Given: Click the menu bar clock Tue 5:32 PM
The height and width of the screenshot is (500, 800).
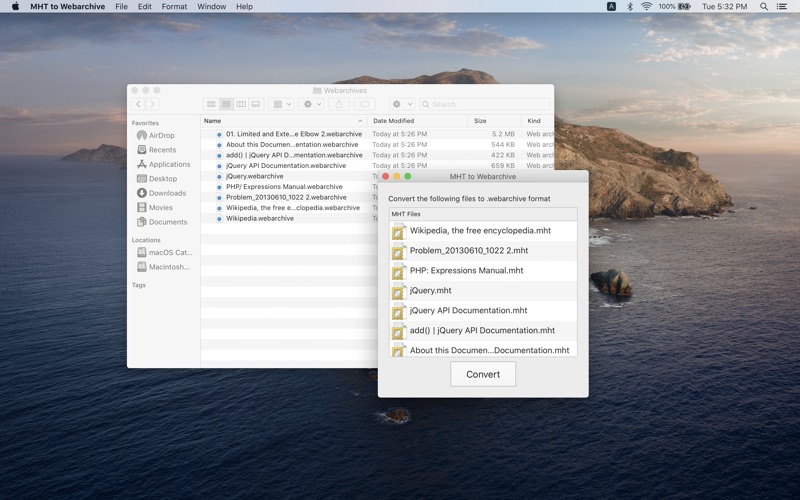Looking at the screenshot, I should 724,7.
